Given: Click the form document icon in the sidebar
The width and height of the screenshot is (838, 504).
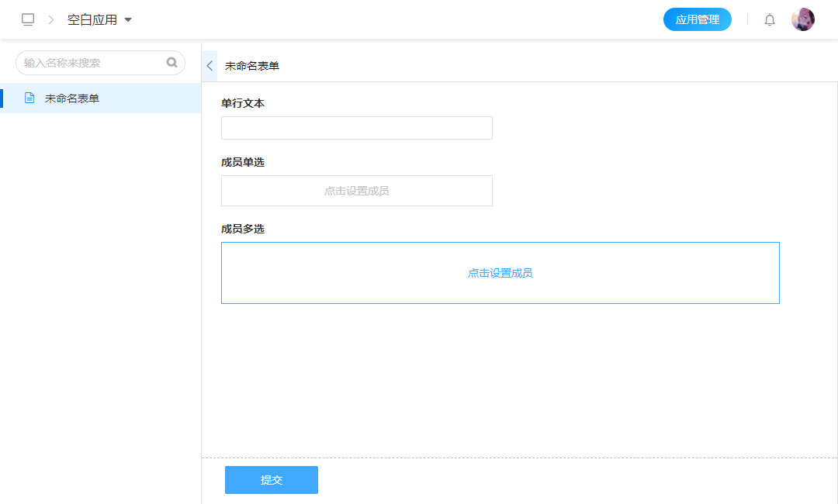Looking at the screenshot, I should click(29, 98).
